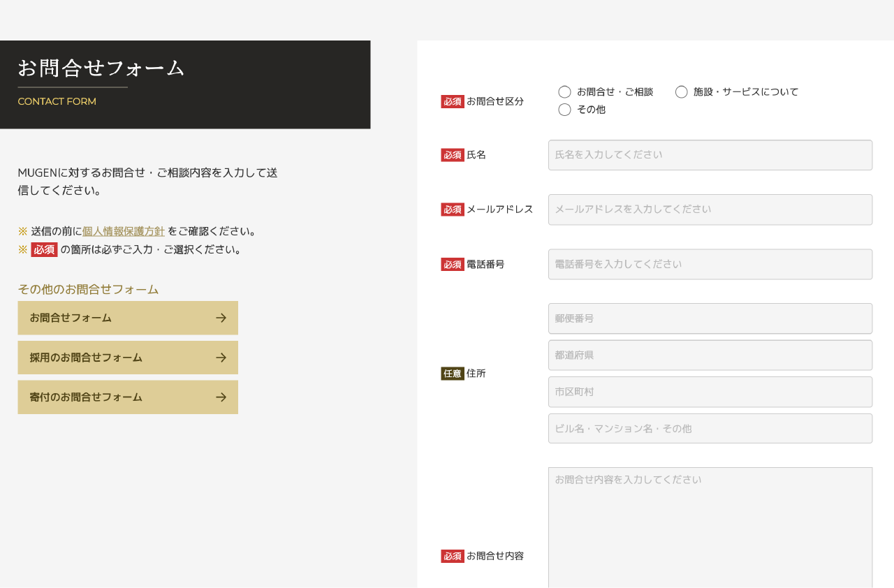Click the 必須 badge beside 氏名 label
Screen dimensions: 894x588
453,155
